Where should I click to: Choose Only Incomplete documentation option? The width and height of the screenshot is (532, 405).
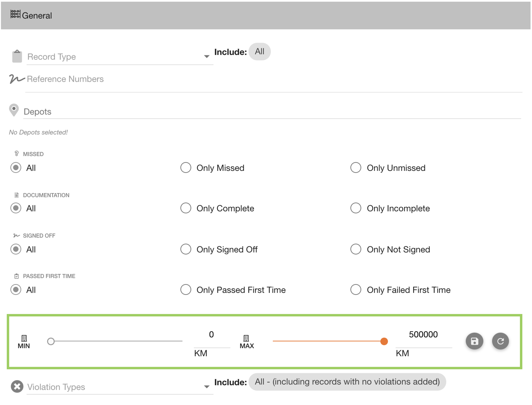356,208
